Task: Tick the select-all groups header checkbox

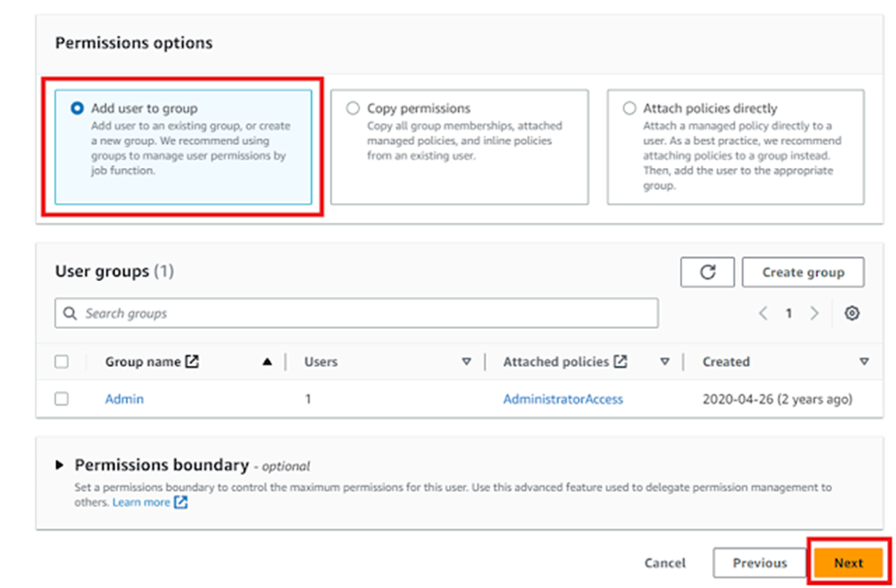Action: [62, 362]
